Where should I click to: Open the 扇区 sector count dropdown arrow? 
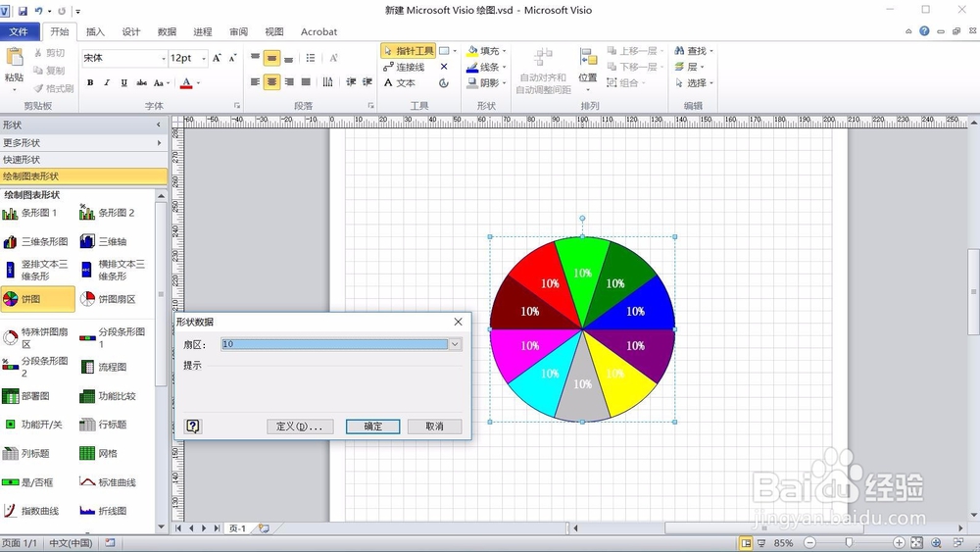click(x=455, y=344)
